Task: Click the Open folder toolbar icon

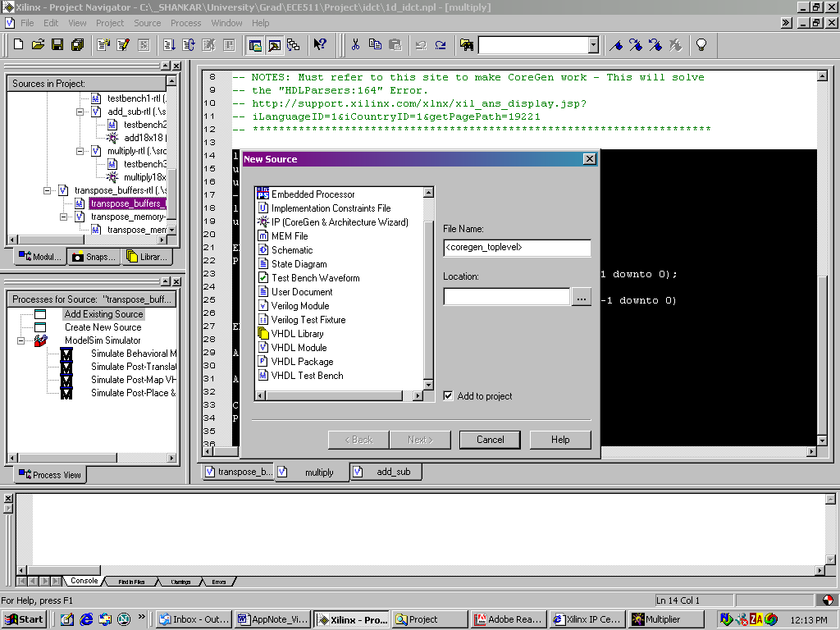Action: tap(38, 44)
